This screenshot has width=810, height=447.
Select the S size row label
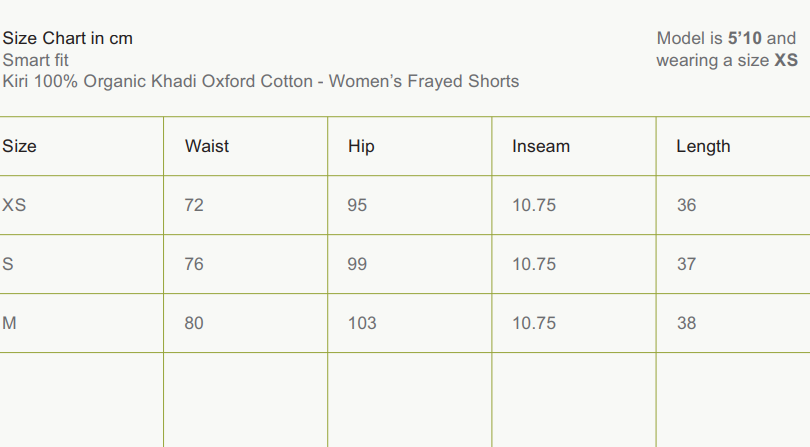8,264
